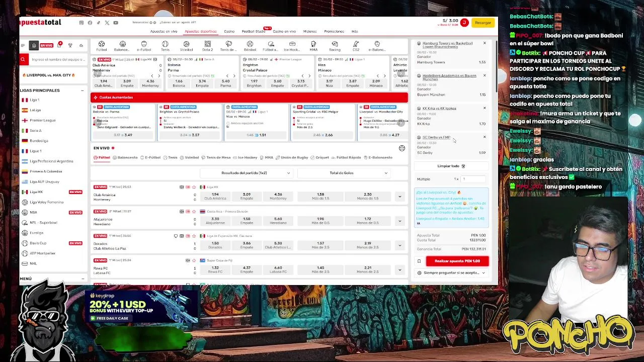
Task: Collapse the LIGAS PRINCIPALES section
Action: 82,90
